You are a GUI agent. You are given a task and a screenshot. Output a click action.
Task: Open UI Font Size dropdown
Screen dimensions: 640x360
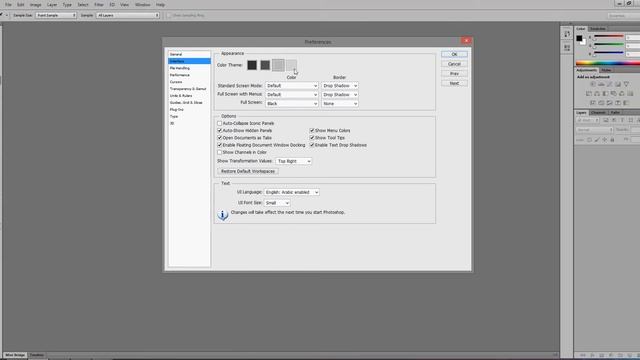coord(277,203)
